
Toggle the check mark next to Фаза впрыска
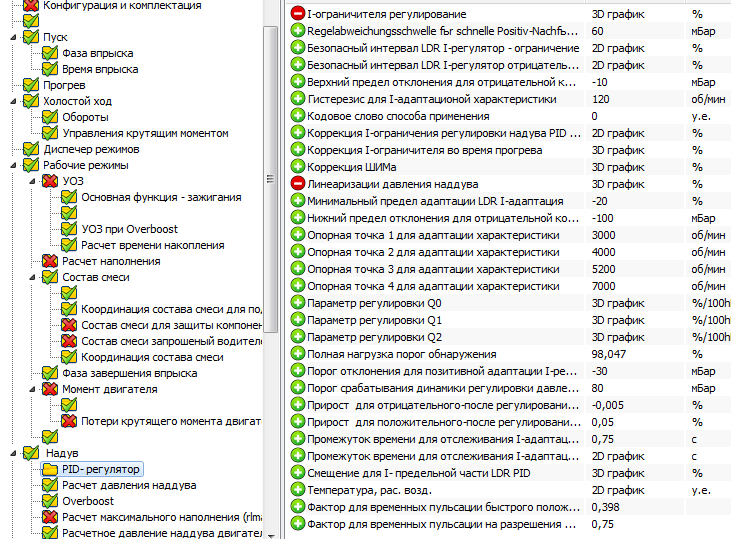pos(50,53)
